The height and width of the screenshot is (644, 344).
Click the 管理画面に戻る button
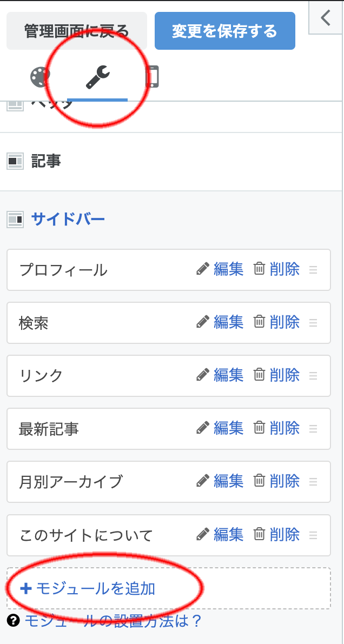76,31
